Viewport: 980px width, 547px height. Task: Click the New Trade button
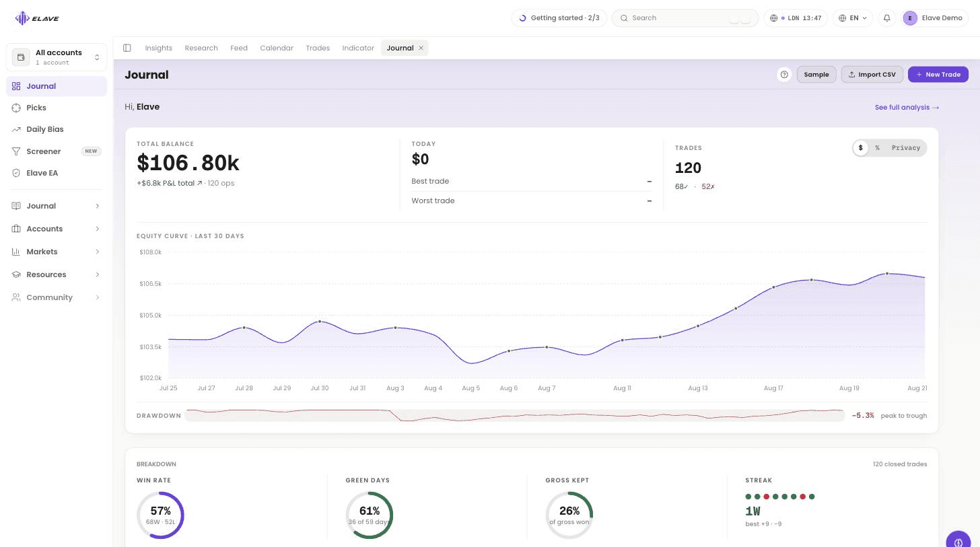tap(938, 75)
